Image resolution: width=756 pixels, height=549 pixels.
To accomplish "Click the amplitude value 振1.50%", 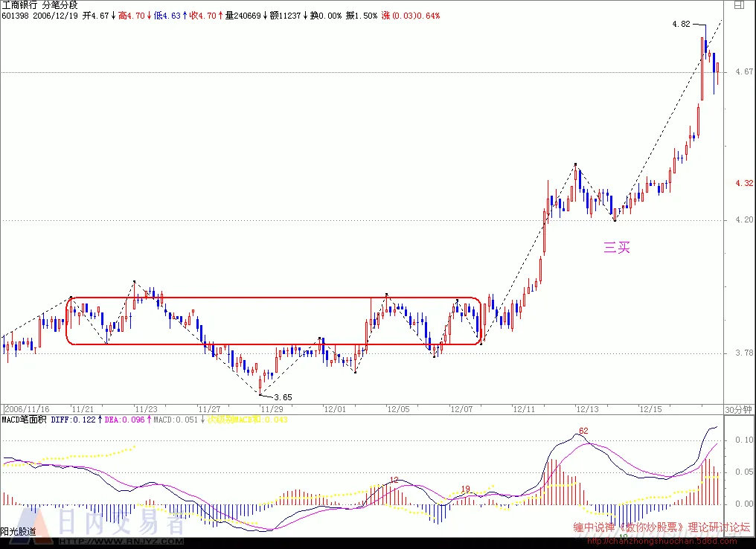I will click(361, 16).
